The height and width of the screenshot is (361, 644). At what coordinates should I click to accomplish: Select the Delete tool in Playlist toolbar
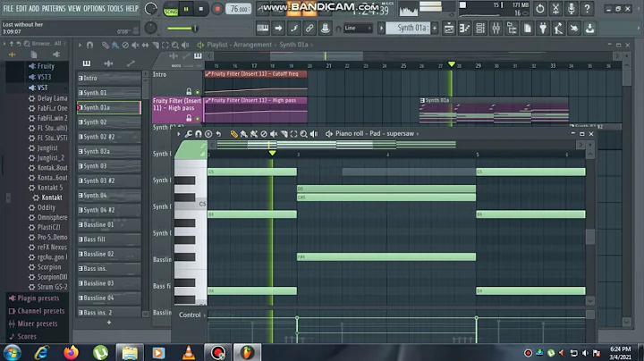click(125, 45)
